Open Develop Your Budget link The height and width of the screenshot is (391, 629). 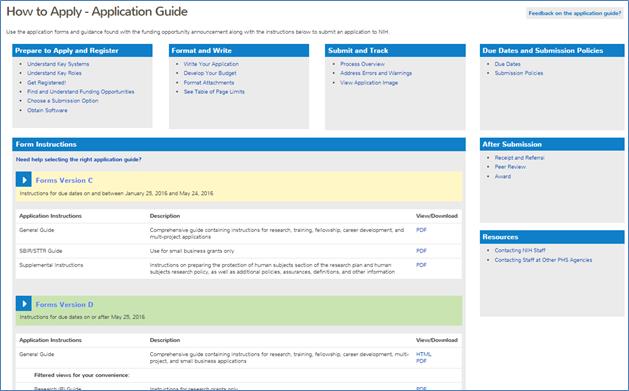[x=210, y=73]
